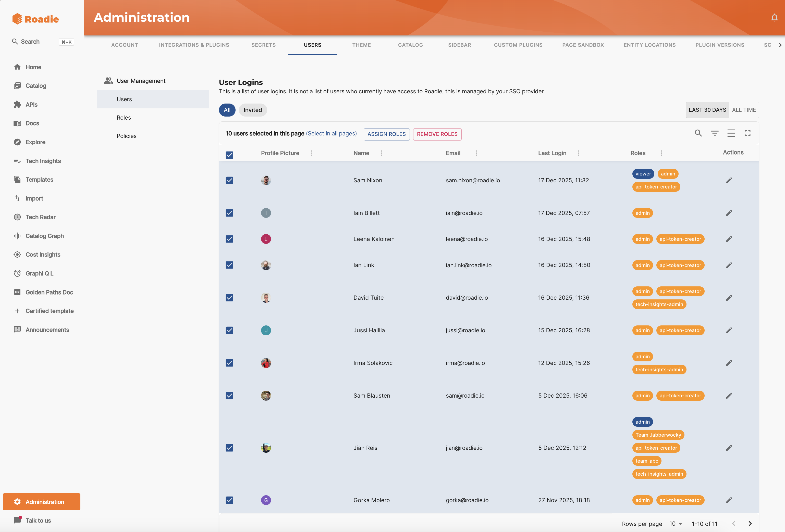Screen dimensions: 785x532
Task: Click the filter list icon in table toolbar
Action: coord(714,133)
